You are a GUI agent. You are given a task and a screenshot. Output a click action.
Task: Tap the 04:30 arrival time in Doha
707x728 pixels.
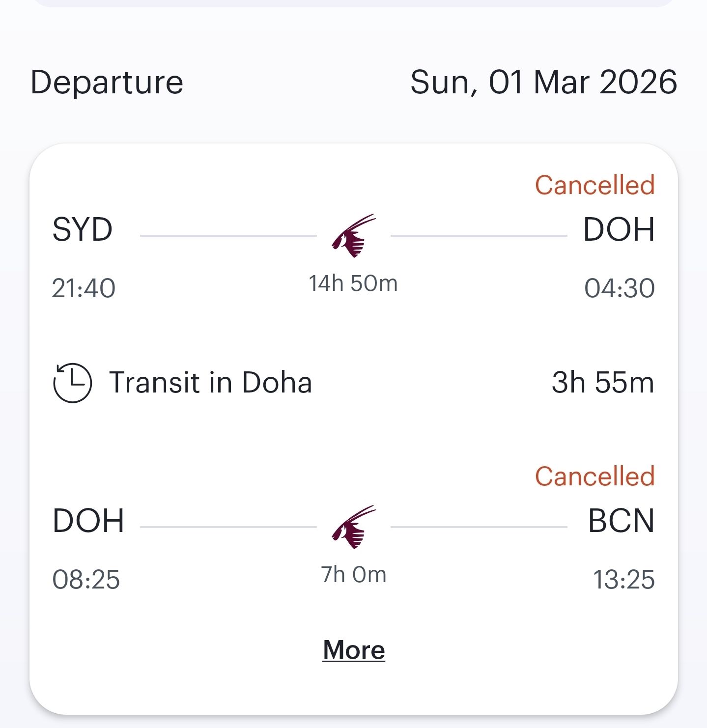pos(619,288)
